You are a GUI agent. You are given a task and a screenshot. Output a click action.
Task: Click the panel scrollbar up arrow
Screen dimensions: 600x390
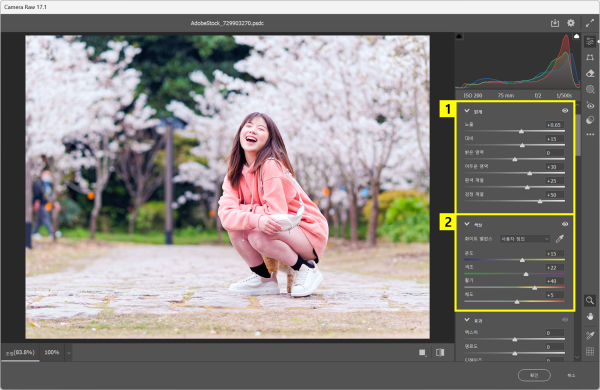coord(578,104)
